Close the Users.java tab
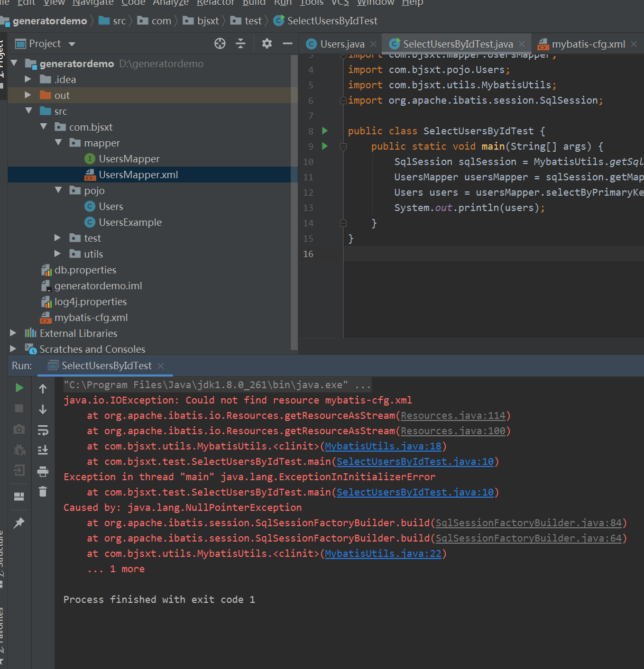The image size is (644, 669). pos(373,44)
